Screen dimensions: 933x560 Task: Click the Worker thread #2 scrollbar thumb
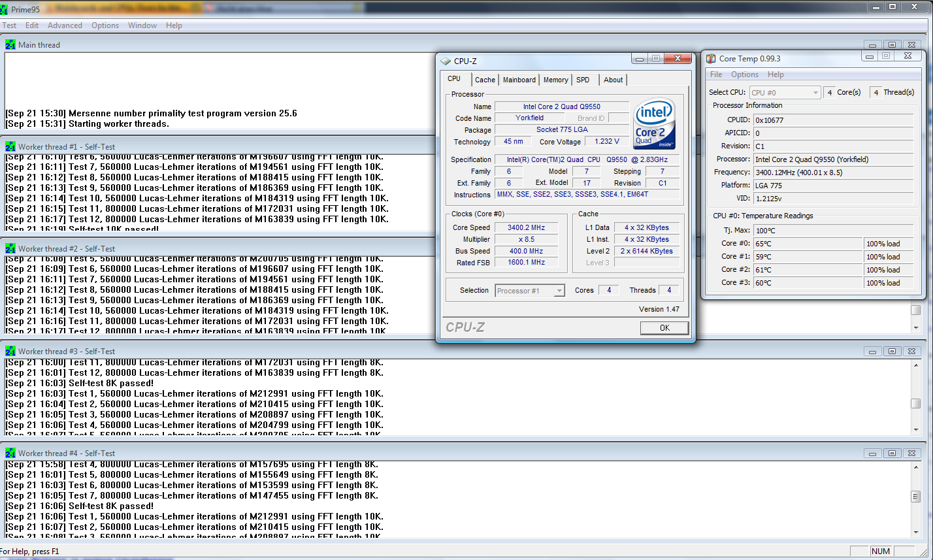pos(916,310)
